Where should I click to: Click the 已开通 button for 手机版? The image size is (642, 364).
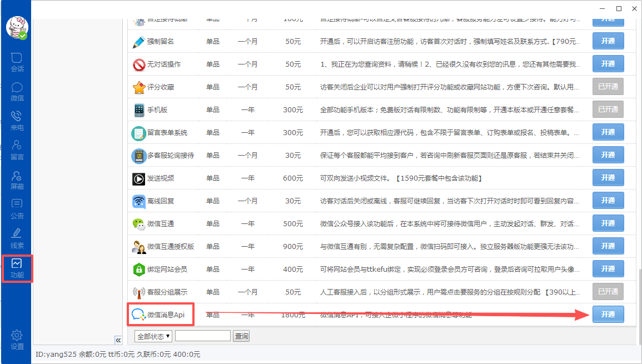click(x=608, y=109)
